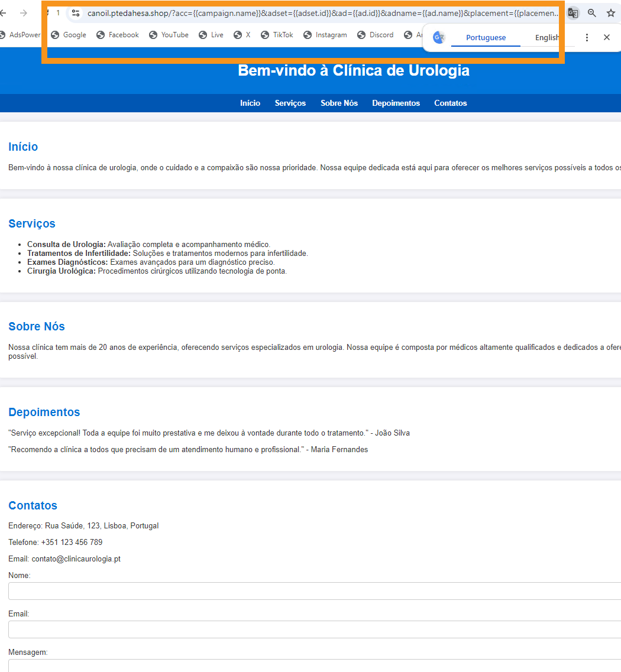
Task: Open the Live bookmark
Action: click(211, 35)
